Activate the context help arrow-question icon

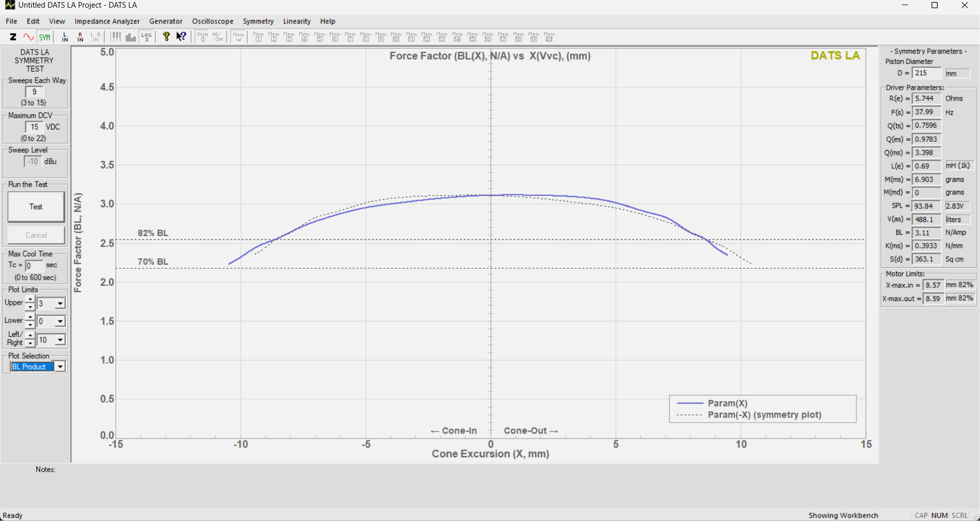click(x=181, y=37)
